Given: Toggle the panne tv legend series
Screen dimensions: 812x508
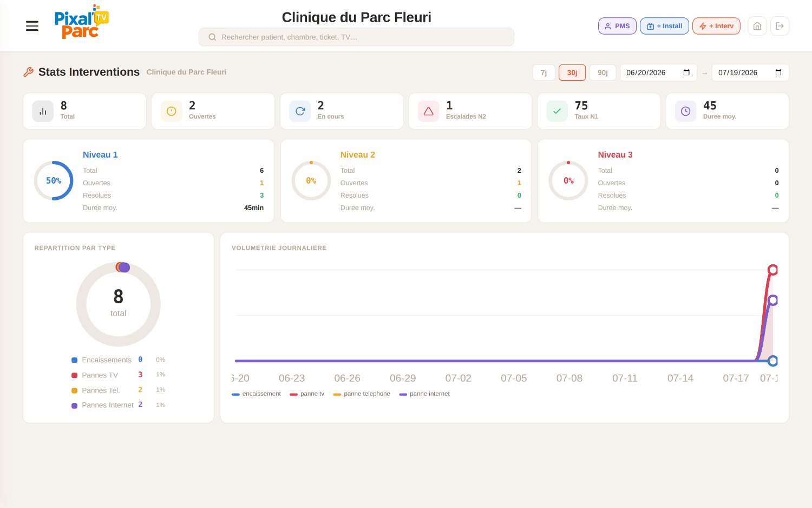Looking at the screenshot, I should [307, 394].
